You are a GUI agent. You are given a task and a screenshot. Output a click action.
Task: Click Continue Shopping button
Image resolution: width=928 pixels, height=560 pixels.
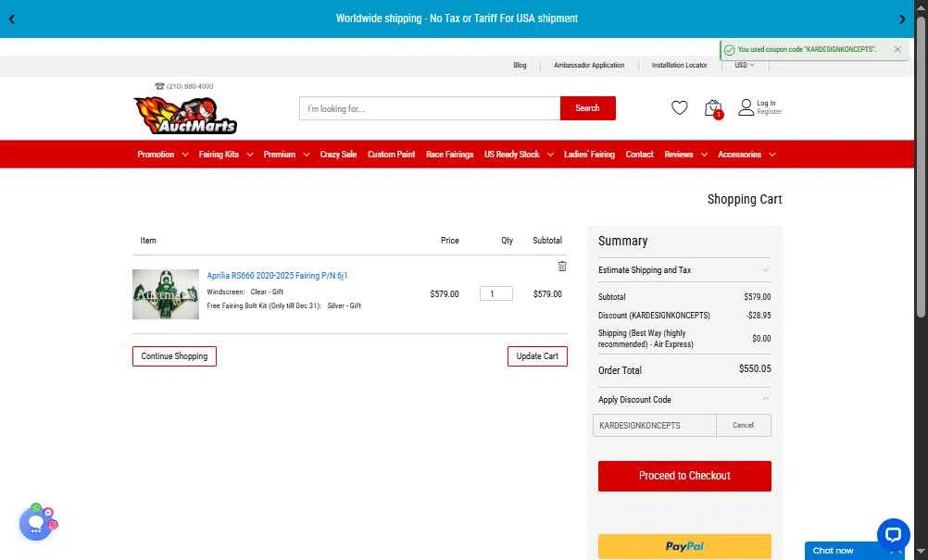click(x=175, y=356)
